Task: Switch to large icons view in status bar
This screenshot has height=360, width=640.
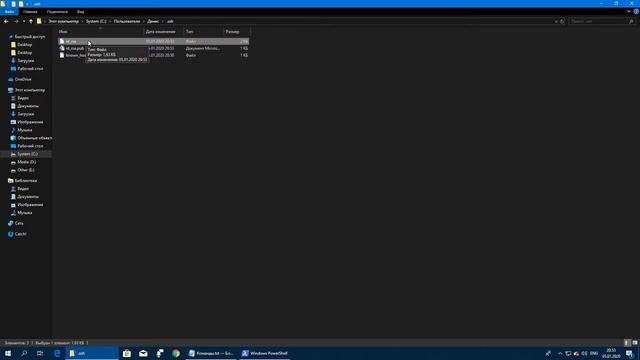Action: [x=635, y=343]
